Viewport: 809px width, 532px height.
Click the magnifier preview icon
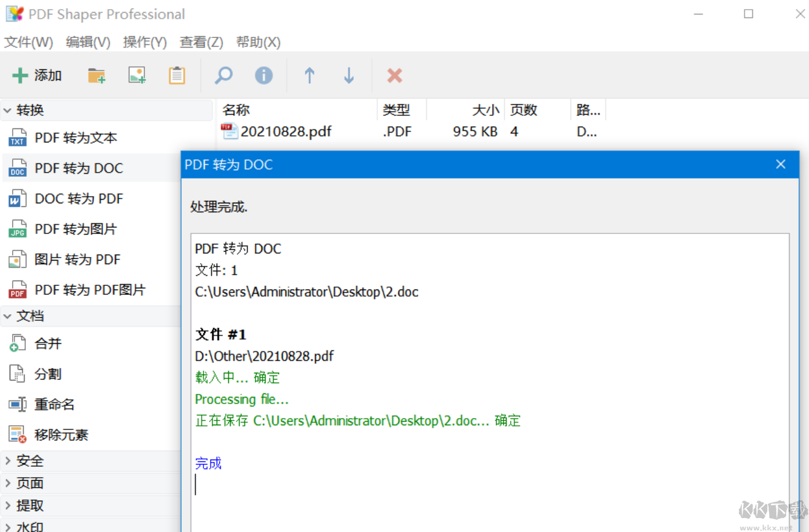pyautogui.click(x=224, y=75)
